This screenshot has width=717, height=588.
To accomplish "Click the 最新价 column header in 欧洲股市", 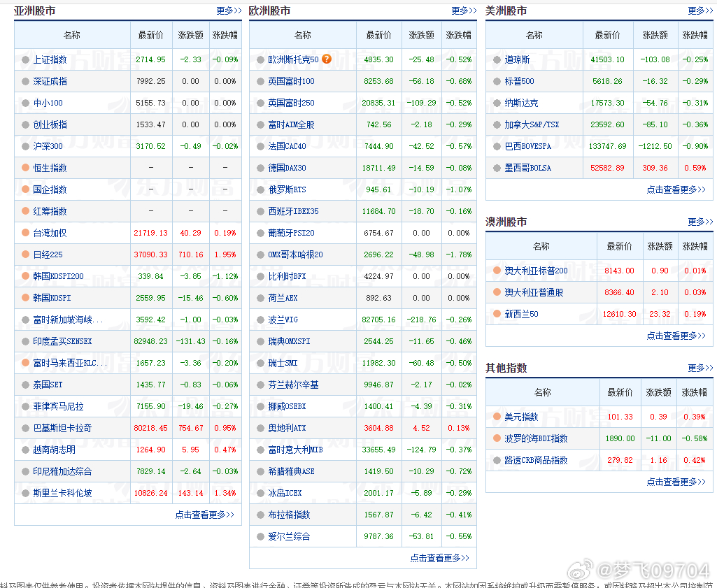I will [x=379, y=35].
